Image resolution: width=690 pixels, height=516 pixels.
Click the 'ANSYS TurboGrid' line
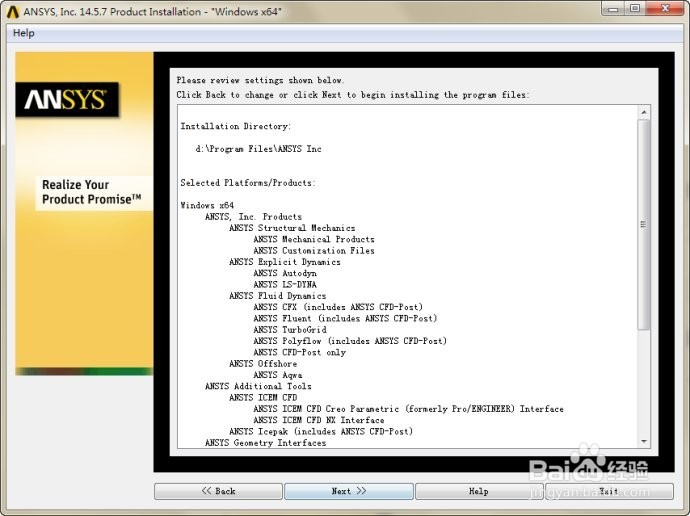290,329
